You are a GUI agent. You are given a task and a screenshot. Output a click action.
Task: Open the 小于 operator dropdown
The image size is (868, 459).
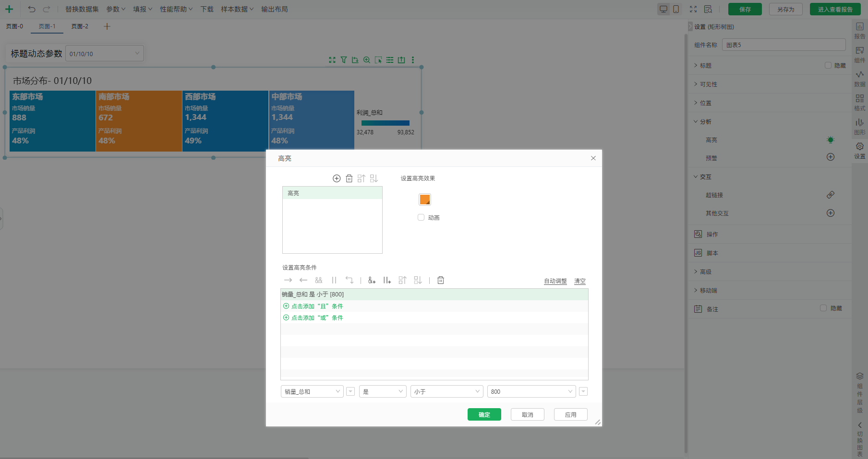[x=446, y=391]
